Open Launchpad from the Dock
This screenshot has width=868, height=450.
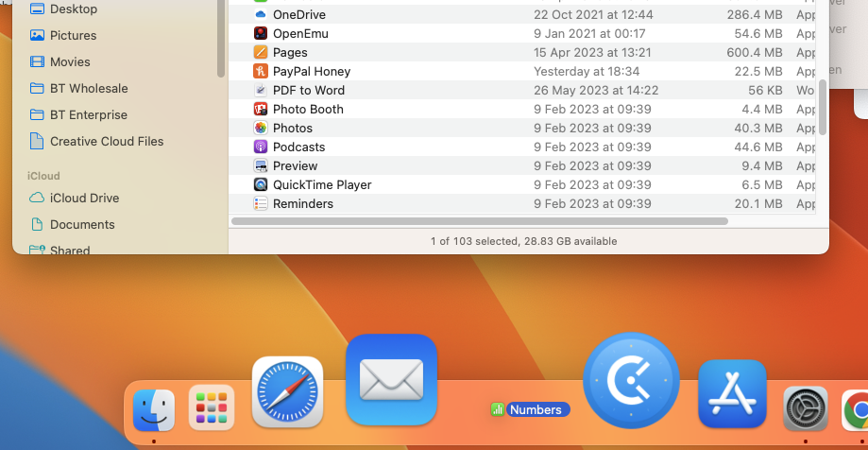coord(212,407)
